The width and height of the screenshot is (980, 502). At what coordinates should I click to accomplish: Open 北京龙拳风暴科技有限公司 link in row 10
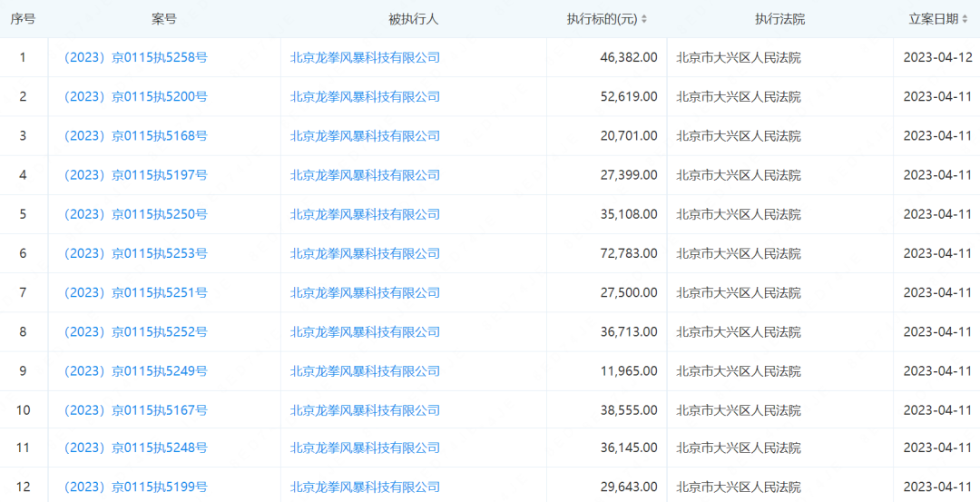tap(365, 410)
